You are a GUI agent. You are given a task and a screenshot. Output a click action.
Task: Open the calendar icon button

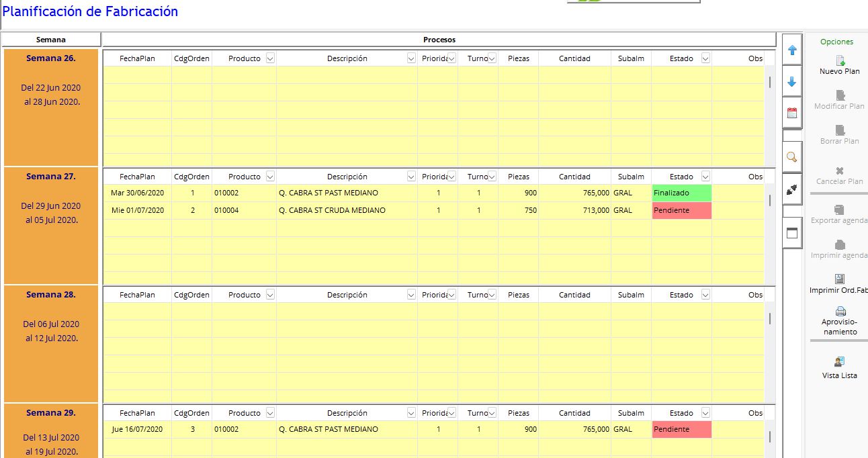pyautogui.click(x=792, y=113)
